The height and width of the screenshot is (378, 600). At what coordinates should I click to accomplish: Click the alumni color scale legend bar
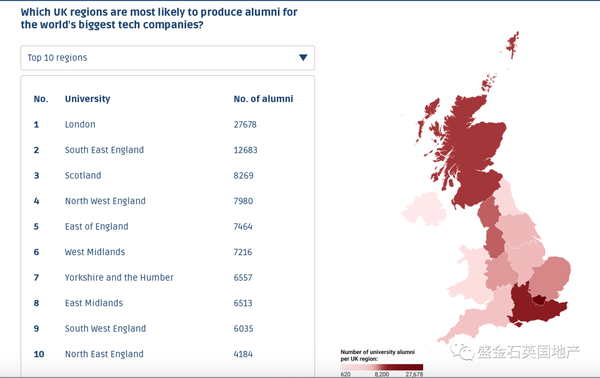pyautogui.click(x=382, y=367)
